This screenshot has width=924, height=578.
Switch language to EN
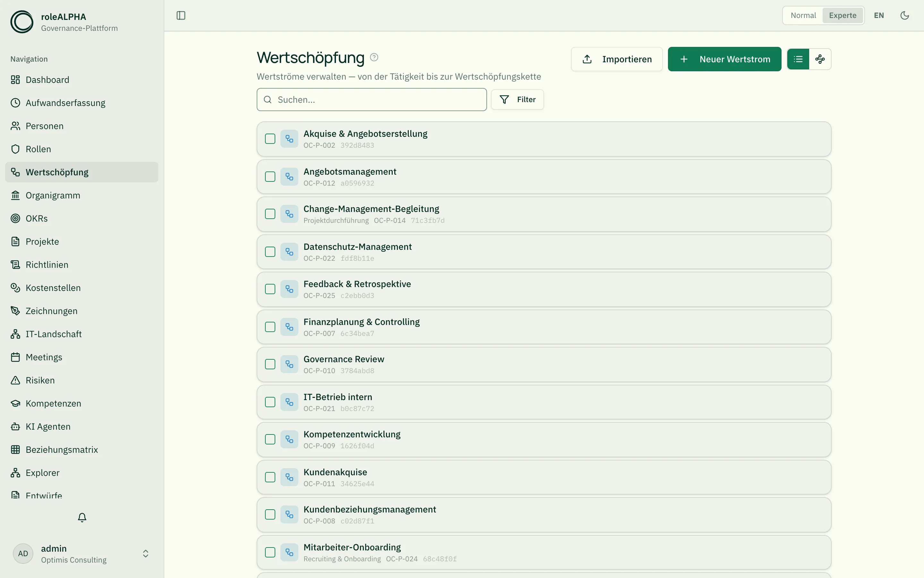coord(879,15)
